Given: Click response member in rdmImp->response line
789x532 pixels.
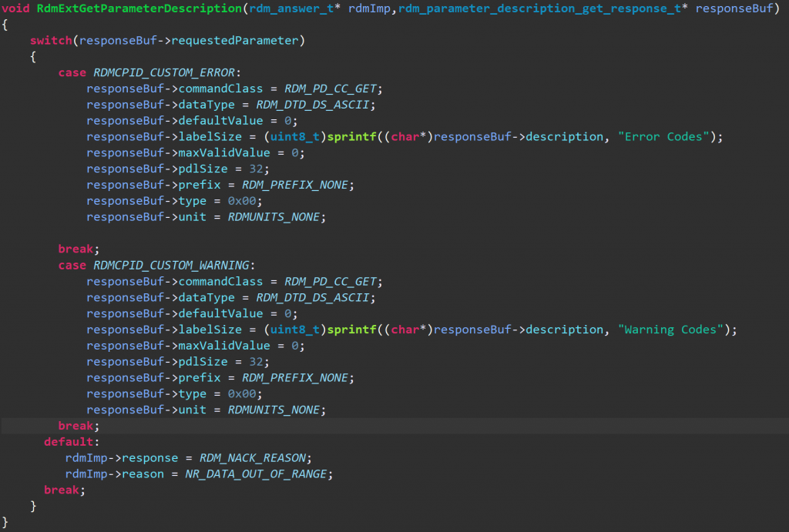Looking at the screenshot, I should (x=150, y=458).
